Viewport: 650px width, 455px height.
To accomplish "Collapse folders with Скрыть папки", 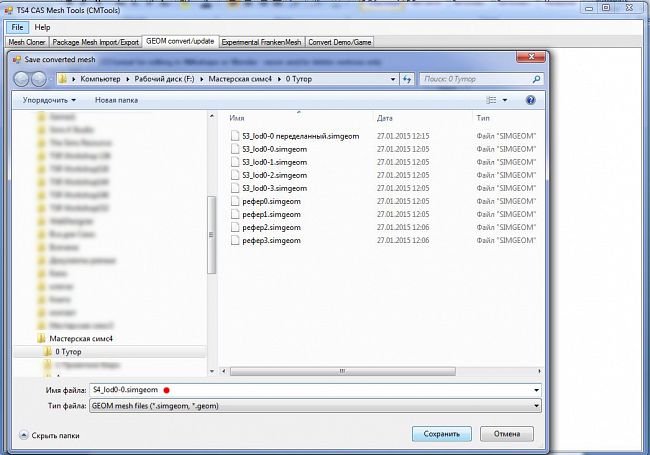I will [50, 436].
